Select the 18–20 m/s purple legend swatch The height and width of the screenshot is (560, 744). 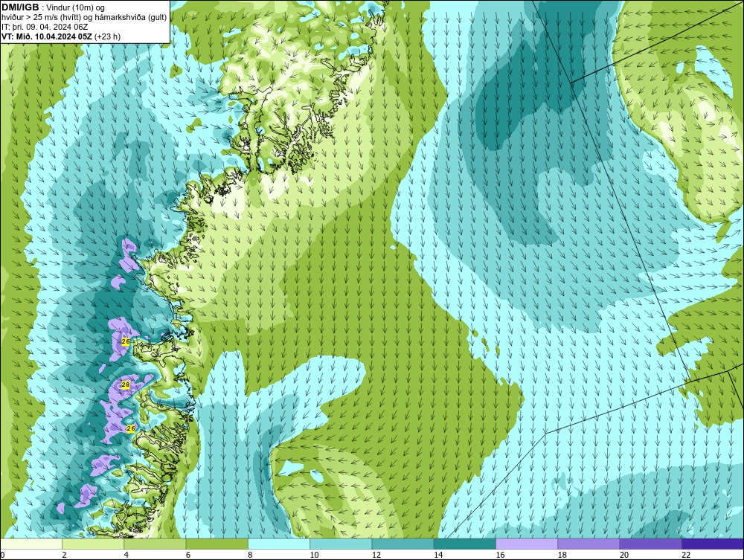point(589,544)
